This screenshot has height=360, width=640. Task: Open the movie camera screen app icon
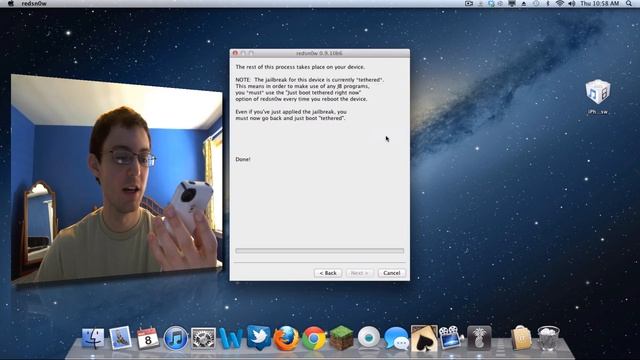(451, 338)
